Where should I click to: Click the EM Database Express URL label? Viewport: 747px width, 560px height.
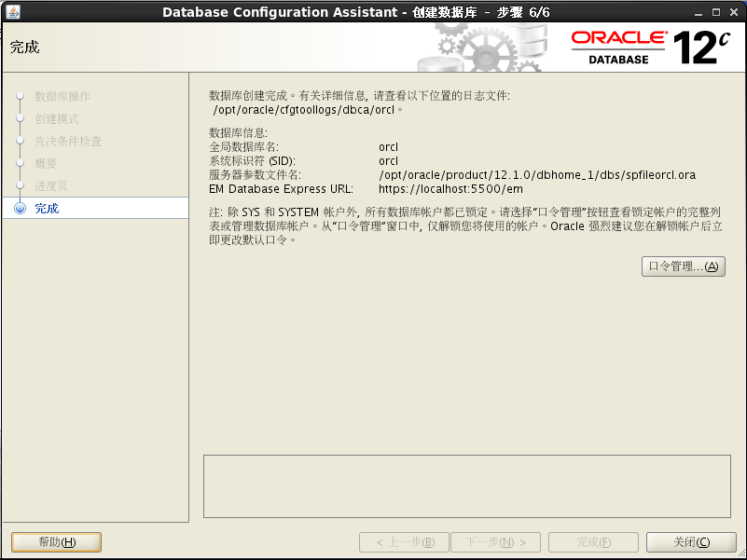click(281, 189)
